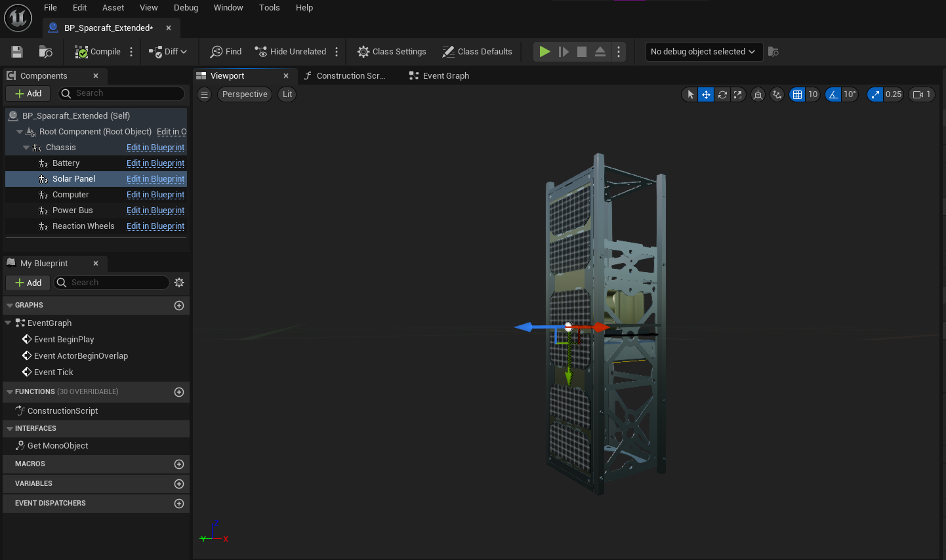
Task: Click Edit in Blueprint link for Power Bus
Action: pyautogui.click(x=155, y=210)
